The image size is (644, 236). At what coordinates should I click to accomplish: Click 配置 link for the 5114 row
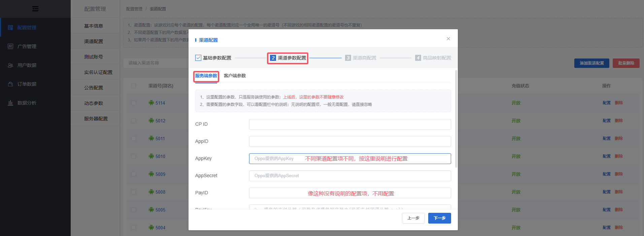point(607,103)
